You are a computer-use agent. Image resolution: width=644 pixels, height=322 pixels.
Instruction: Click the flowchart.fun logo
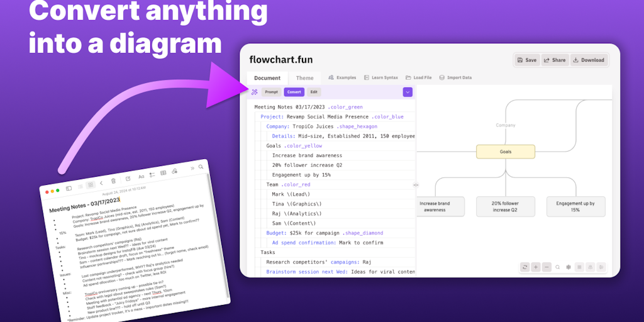[281, 60]
